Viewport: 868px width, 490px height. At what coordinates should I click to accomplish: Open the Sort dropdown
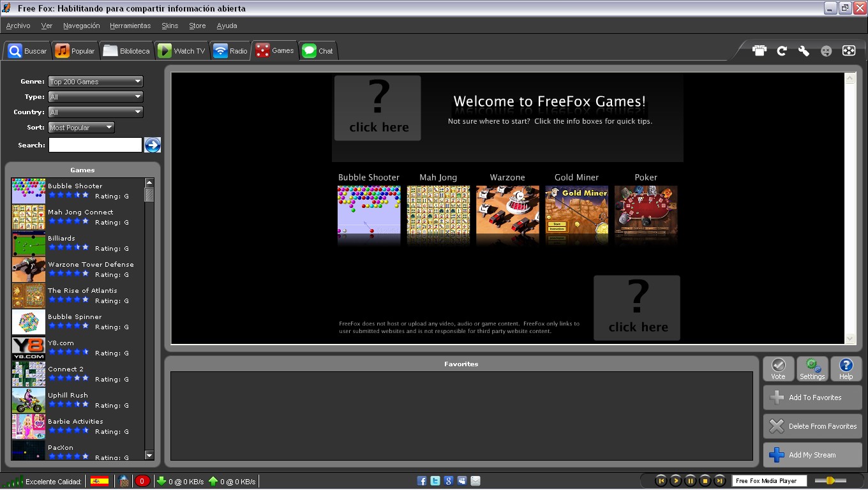click(x=81, y=128)
